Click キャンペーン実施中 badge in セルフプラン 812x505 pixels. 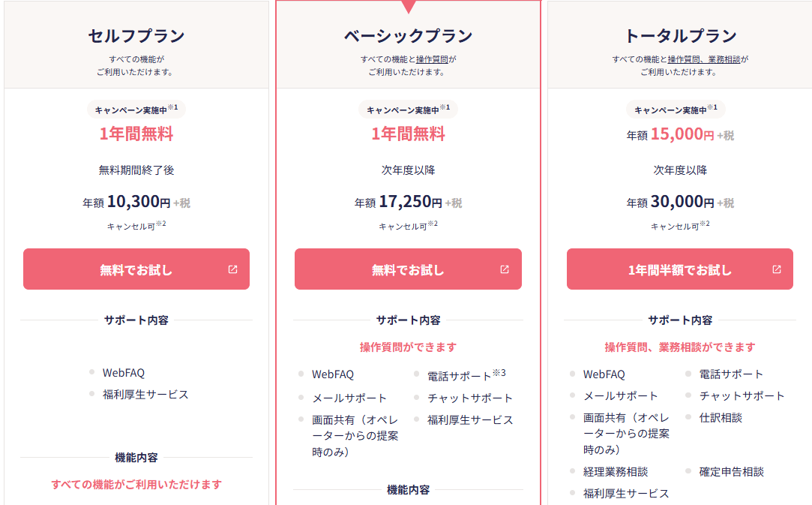coord(136,110)
